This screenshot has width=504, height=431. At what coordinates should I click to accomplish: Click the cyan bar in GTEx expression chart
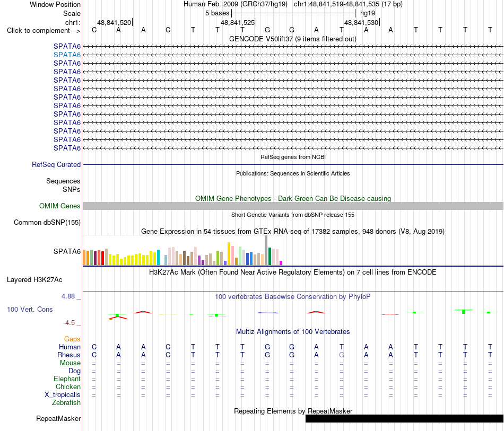tap(158, 257)
